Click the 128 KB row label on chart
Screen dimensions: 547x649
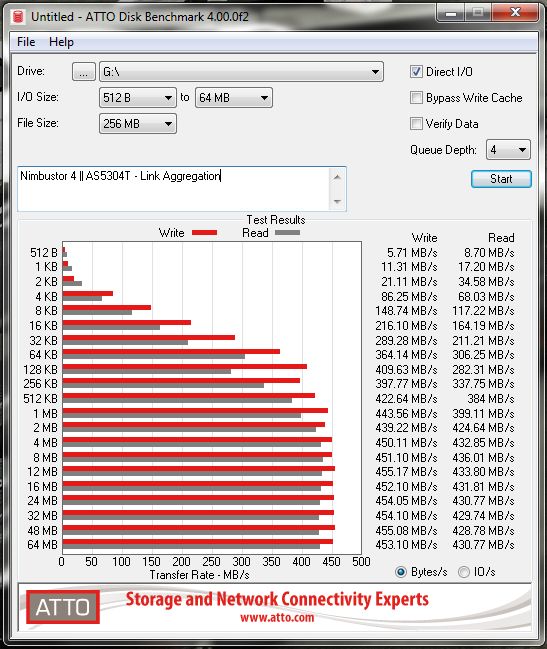pos(41,370)
